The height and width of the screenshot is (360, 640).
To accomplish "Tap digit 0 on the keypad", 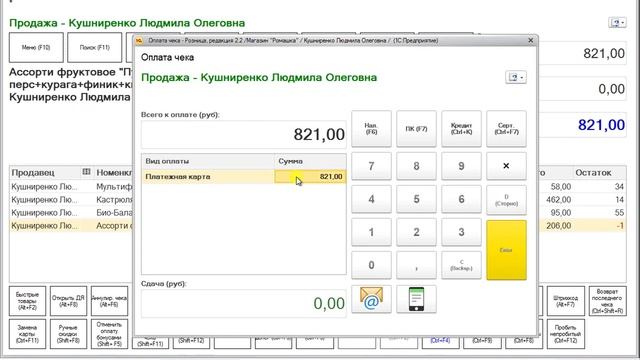I will [x=371, y=265].
